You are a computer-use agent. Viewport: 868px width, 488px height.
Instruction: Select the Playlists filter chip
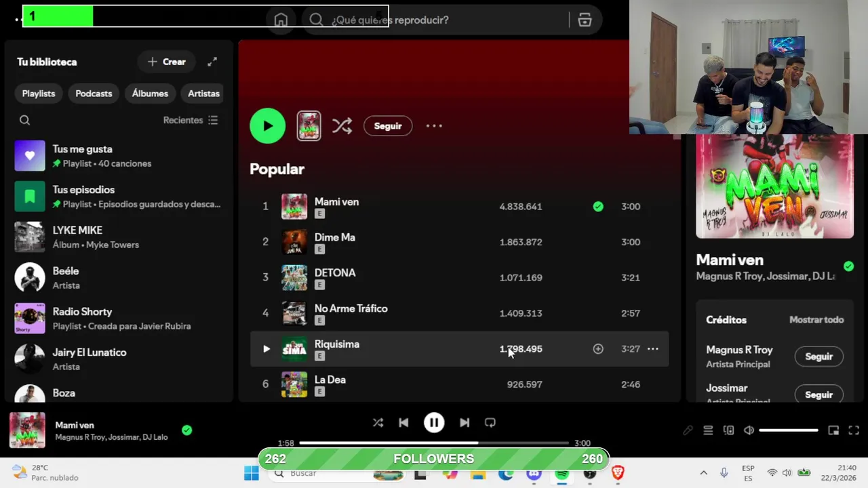point(39,94)
